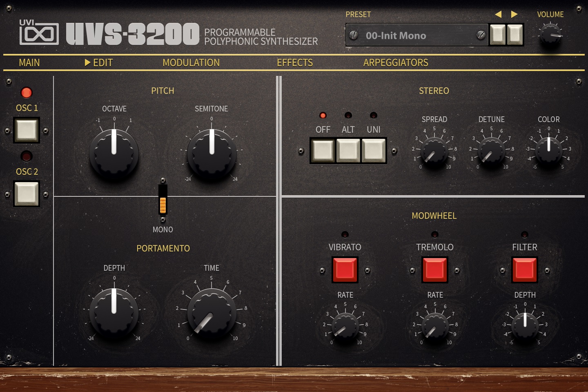Click the UVI logo icon
Viewport: 588px width, 392px height.
(x=39, y=32)
